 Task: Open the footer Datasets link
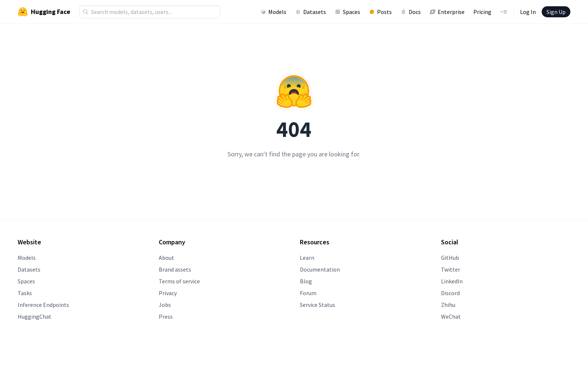(x=29, y=269)
